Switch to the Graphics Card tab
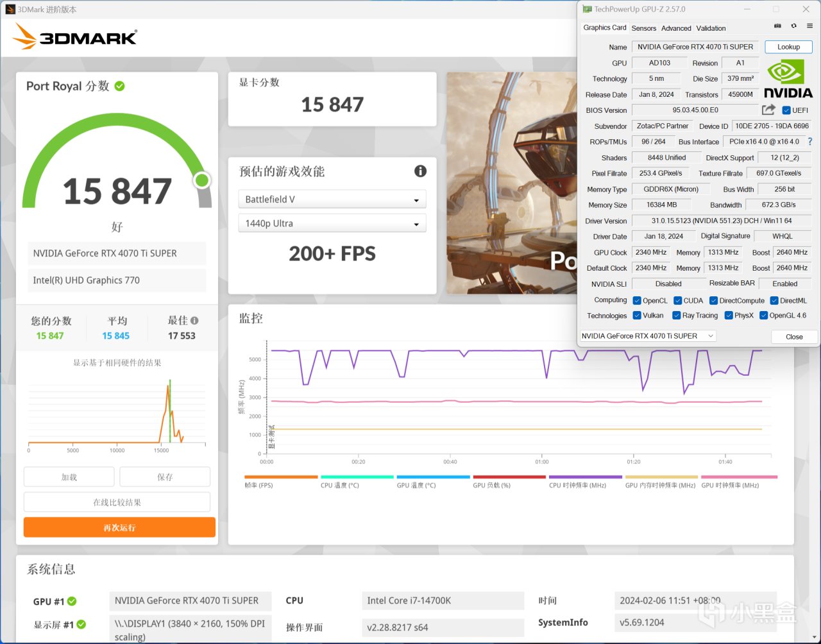 [605, 28]
